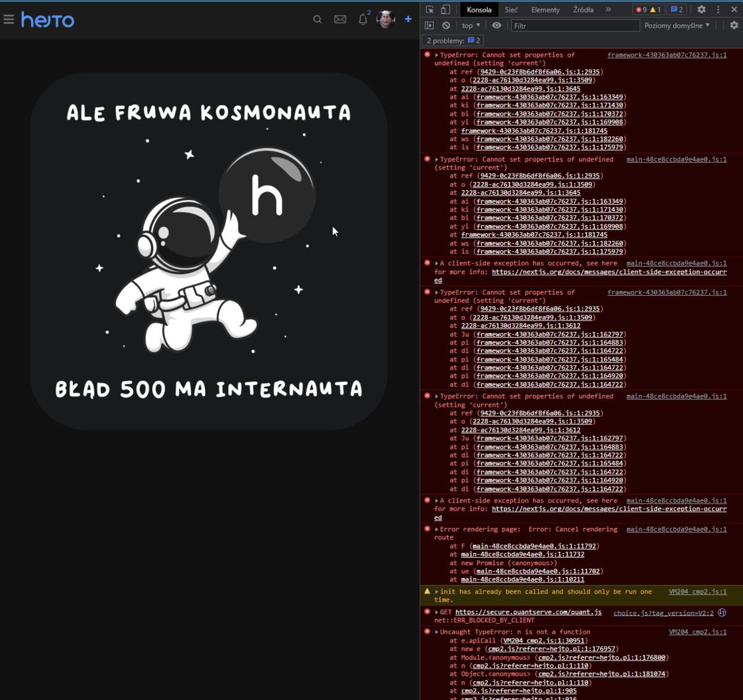The image size is (743, 700).
Task: Clear the console with the ban icon
Action: pos(446,25)
